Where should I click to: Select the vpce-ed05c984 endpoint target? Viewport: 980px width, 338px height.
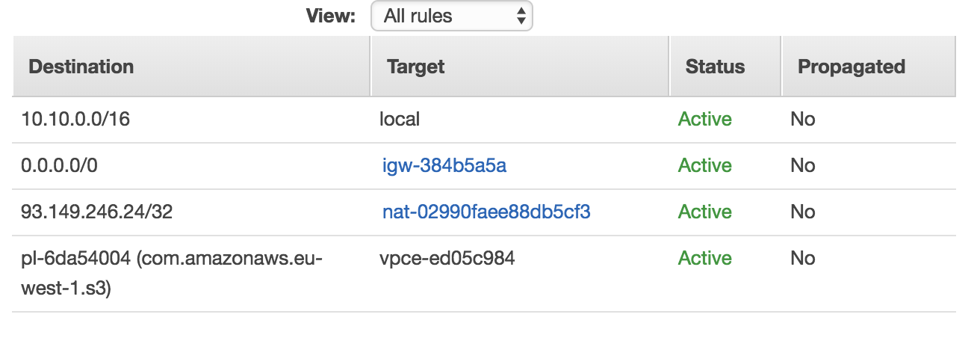[x=447, y=259]
